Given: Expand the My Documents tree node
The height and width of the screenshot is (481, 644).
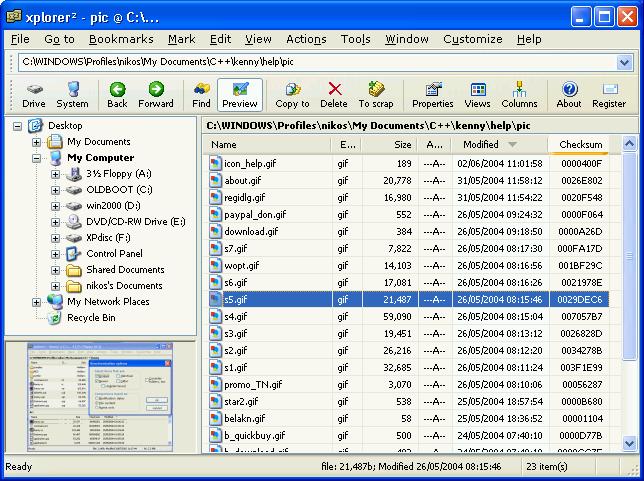Looking at the screenshot, I should [37, 142].
